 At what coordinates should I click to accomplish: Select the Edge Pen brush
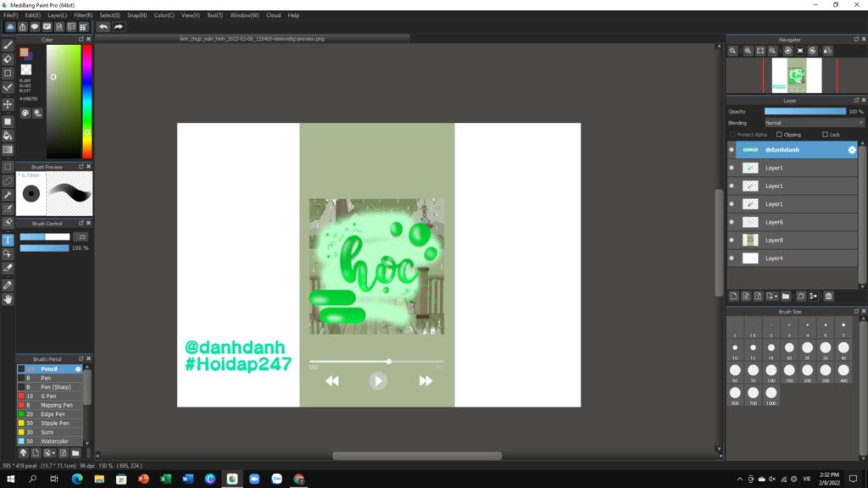tap(50, 414)
